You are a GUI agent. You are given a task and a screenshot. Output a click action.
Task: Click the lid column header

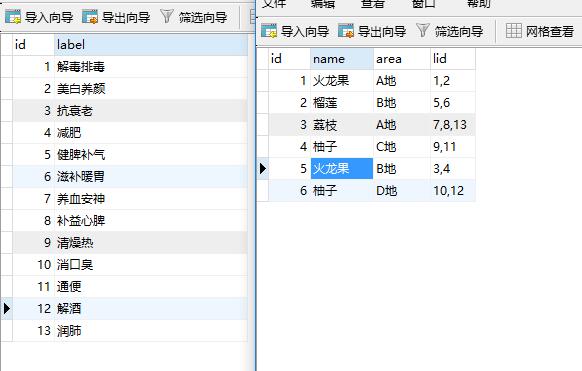tap(453, 59)
